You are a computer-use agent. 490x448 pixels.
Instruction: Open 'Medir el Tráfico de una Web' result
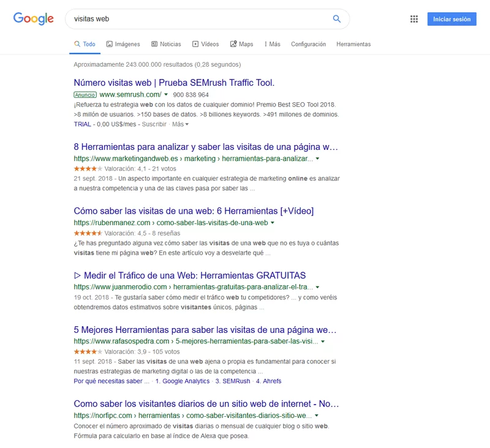[190, 275]
